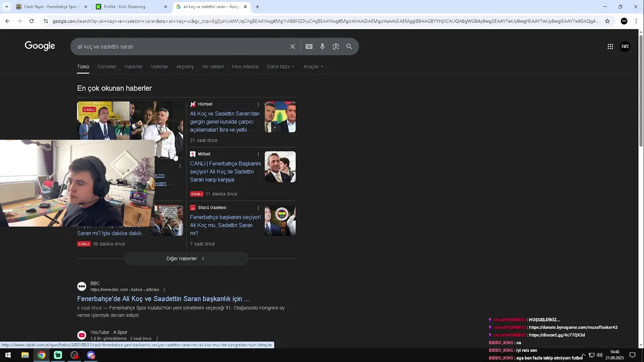
Task: Go back with the browser back arrow
Action: [7, 21]
